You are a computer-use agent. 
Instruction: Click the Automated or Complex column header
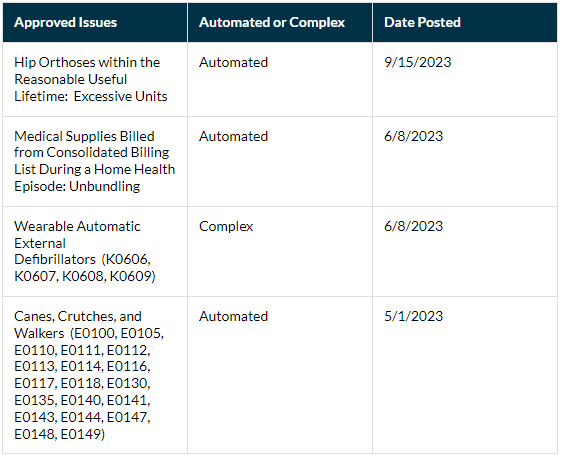click(272, 23)
